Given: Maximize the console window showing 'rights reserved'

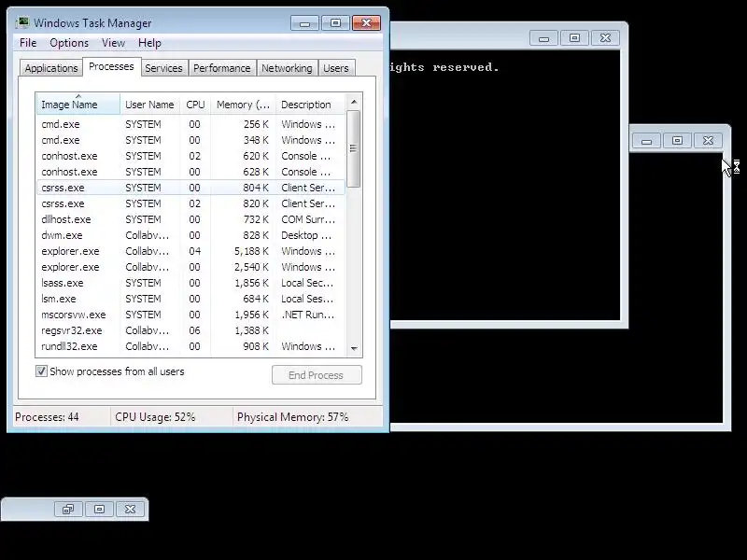Looking at the screenshot, I should pyautogui.click(x=574, y=38).
